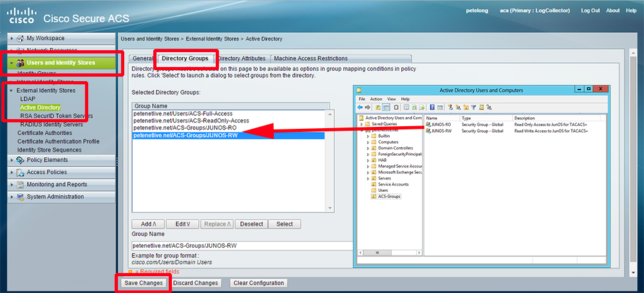Screen dimensions: 644x293
Task: Select the petenetlive.net/ACS-Groups/JUNOS-RO row
Action: point(229,128)
